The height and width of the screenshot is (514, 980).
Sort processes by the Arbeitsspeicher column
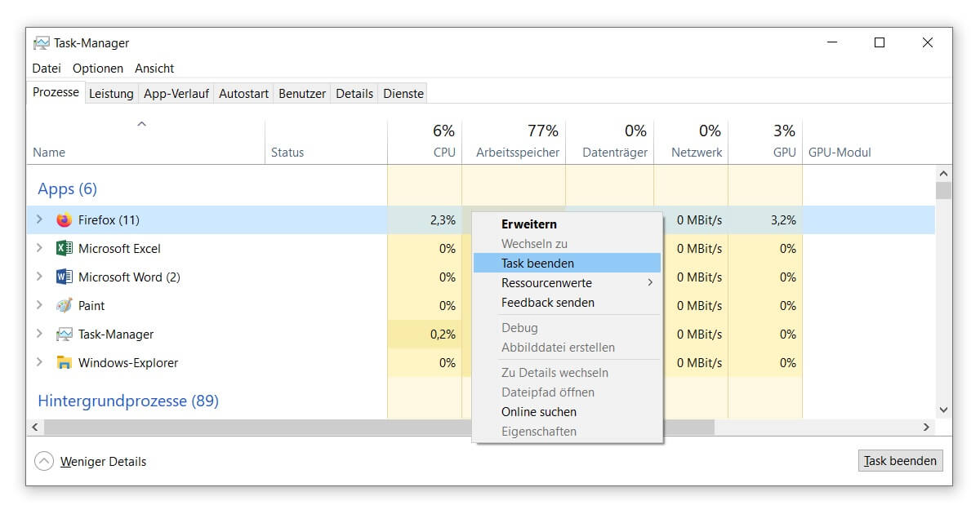click(x=518, y=153)
